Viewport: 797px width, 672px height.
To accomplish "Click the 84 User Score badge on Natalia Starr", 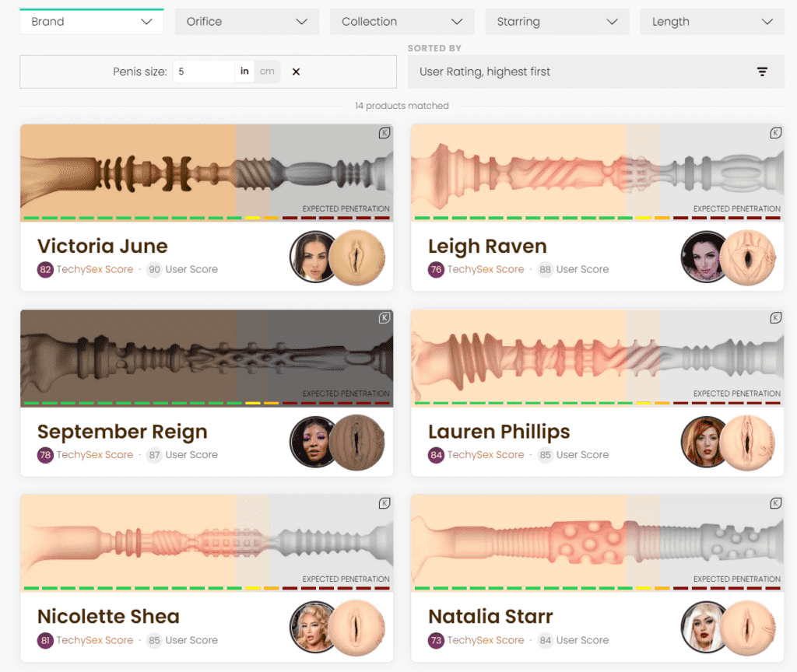I will [x=545, y=640].
